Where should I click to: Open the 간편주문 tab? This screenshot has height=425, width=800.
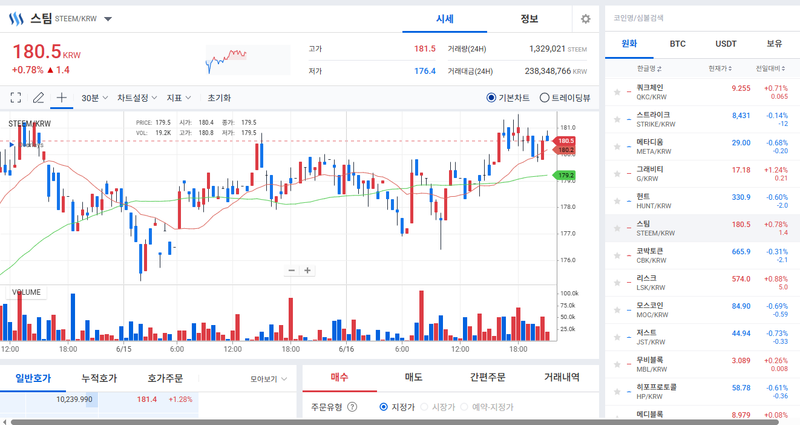click(x=487, y=377)
